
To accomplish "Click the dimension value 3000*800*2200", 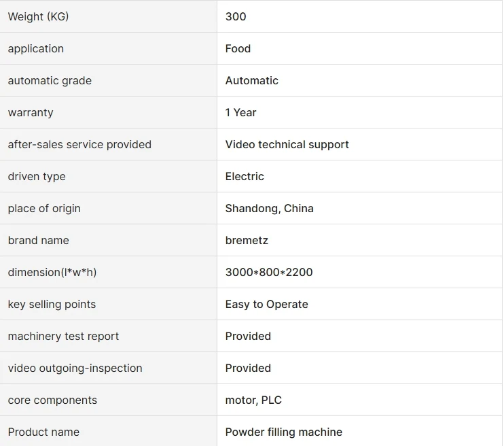I will [269, 272].
